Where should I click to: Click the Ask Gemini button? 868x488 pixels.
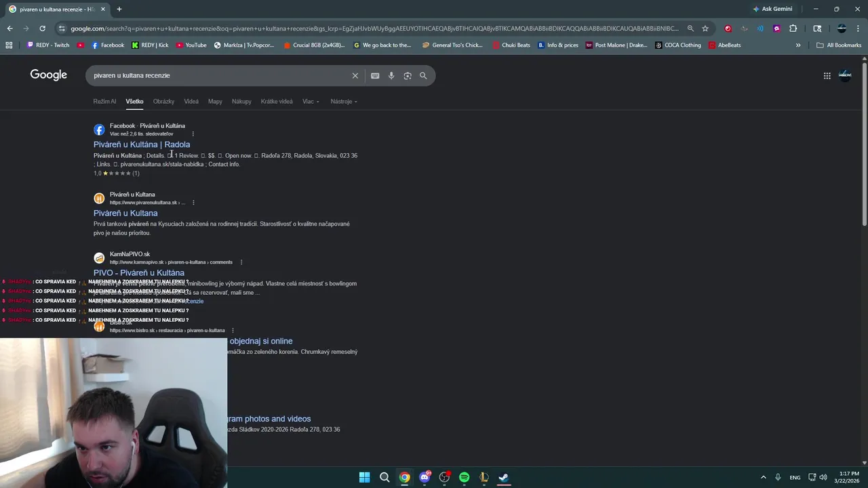(x=772, y=9)
